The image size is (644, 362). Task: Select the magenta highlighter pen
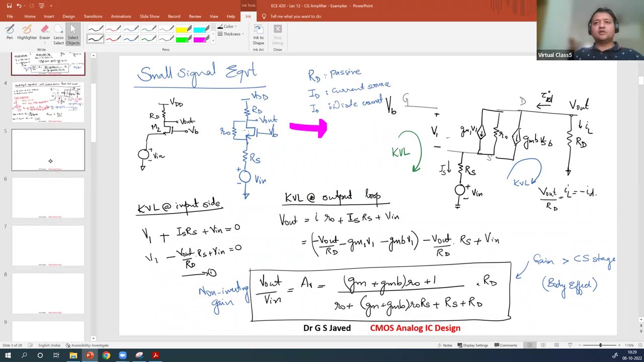201,39
